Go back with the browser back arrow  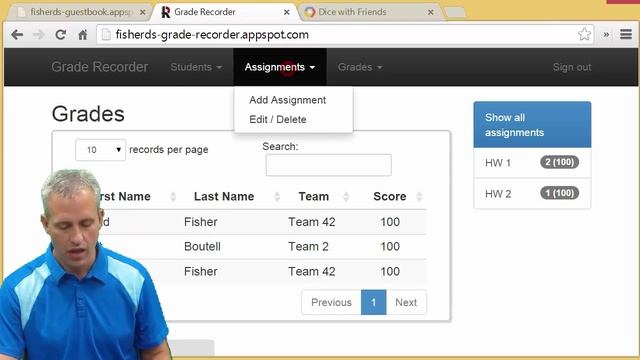point(17,35)
